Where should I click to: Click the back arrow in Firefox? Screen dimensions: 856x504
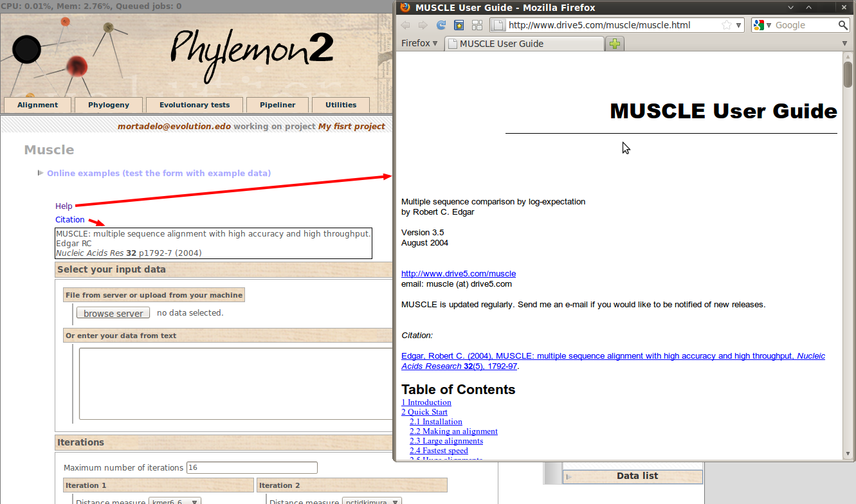(x=405, y=25)
